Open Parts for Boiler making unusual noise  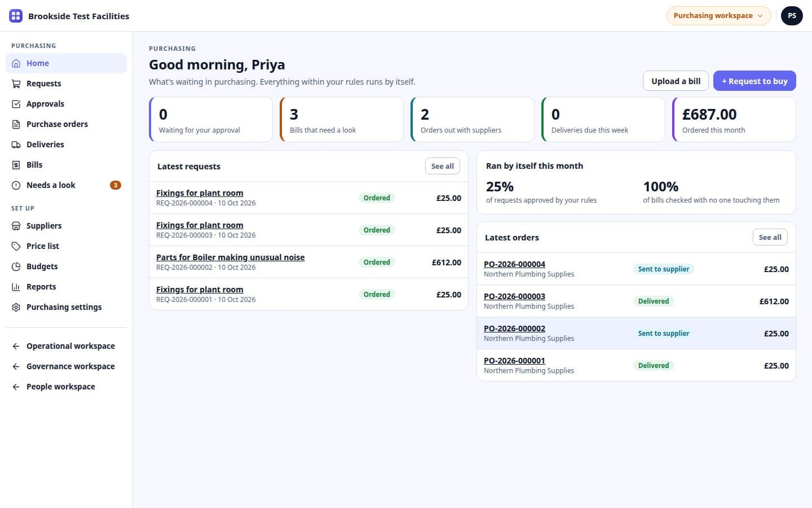tap(230, 257)
